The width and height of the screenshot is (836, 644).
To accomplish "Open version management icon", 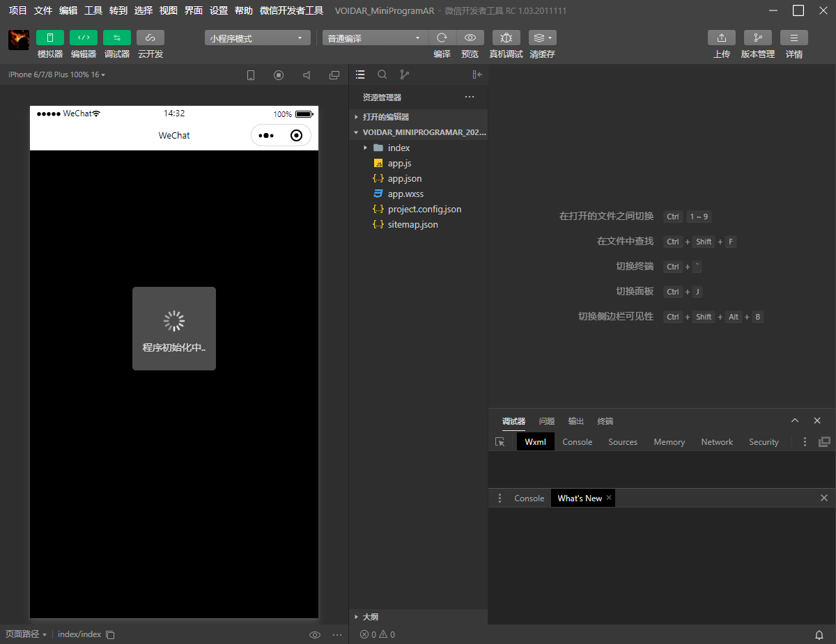I will click(757, 38).
